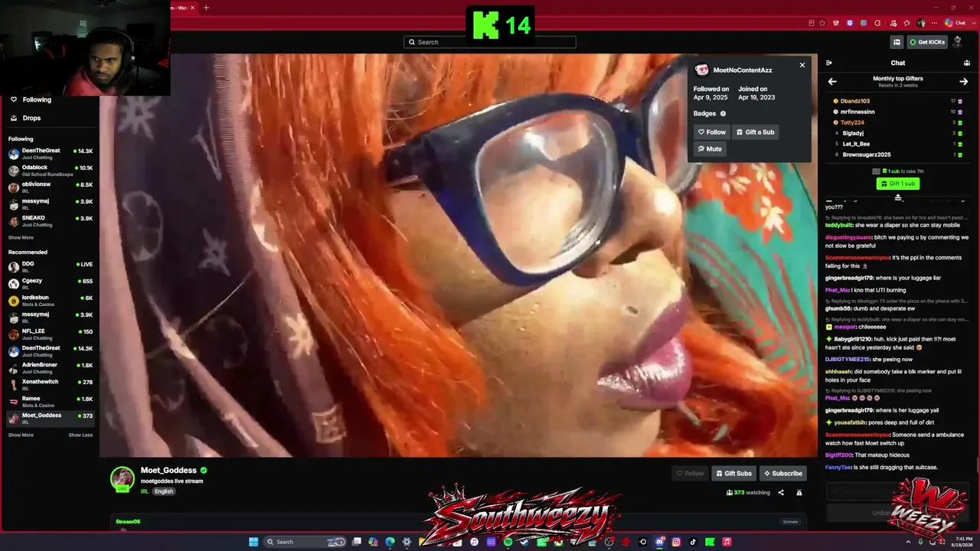980x551 pixels.
Task: Click the channel Follow button below video
Action: (690, 474)
